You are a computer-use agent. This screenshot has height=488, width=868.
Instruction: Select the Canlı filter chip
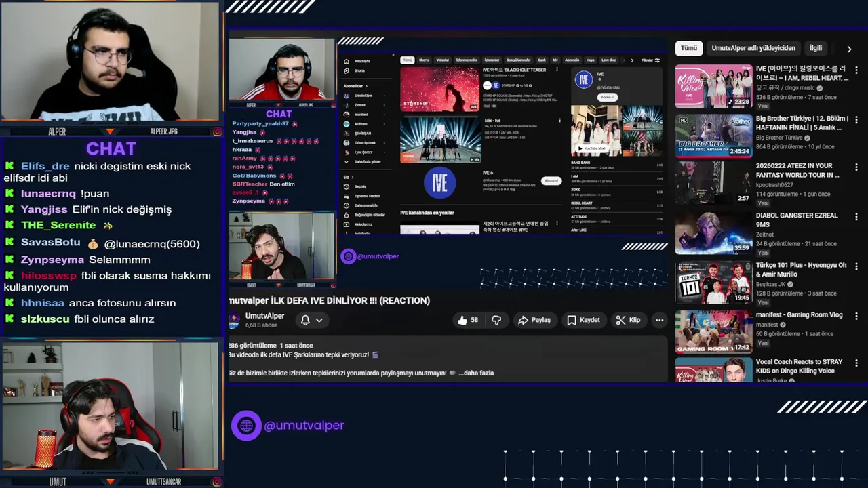(542, 60)
